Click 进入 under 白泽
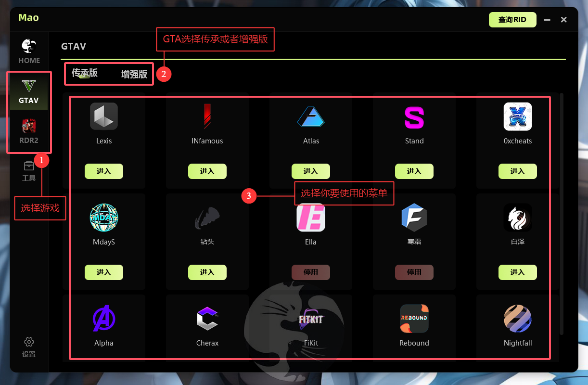This screenshot has width=588, height=385. tap(518, 272)
